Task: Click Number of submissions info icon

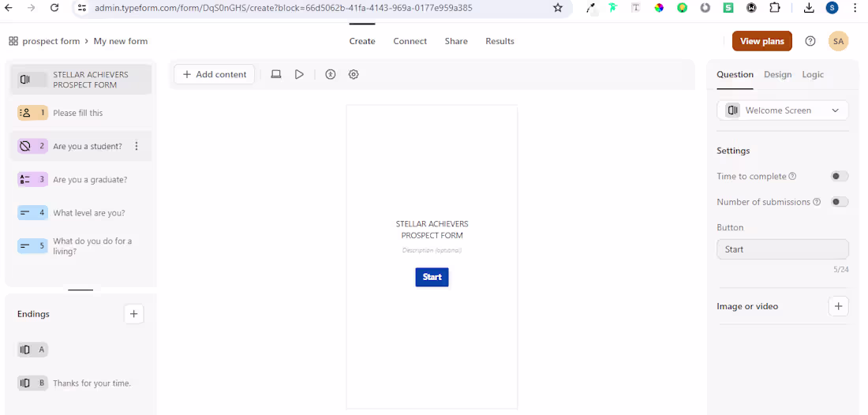Action: 817,202
